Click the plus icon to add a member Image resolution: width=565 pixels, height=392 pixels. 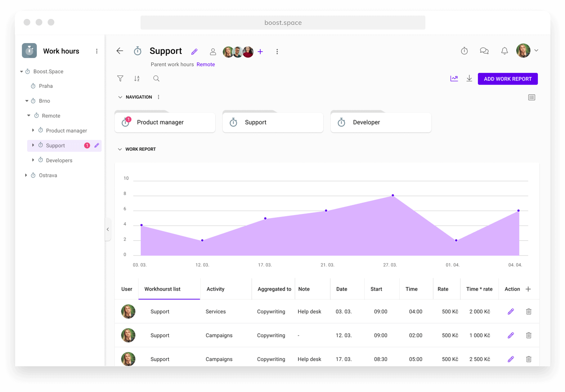tap(260, 51)
